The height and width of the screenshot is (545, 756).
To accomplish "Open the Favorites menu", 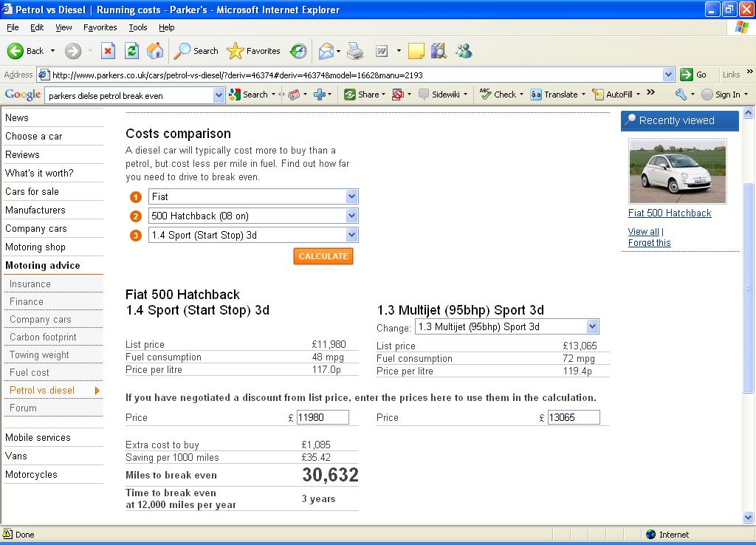I will click(100, 27).
